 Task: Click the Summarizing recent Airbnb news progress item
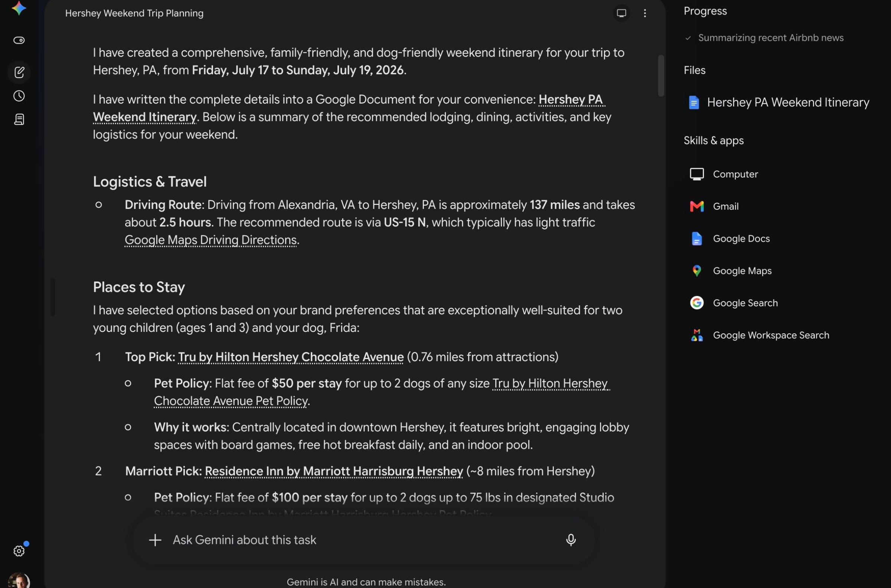pos(771,38)
